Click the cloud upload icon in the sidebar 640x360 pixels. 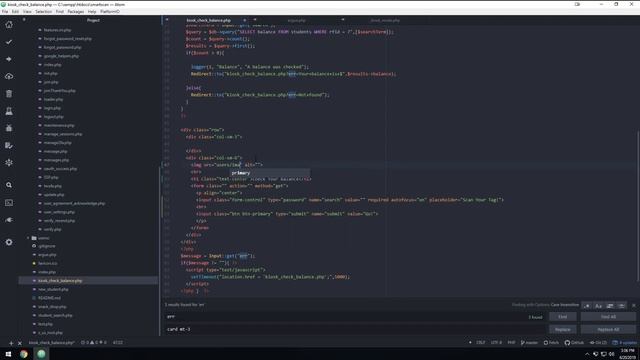click(x=9, y=76)
